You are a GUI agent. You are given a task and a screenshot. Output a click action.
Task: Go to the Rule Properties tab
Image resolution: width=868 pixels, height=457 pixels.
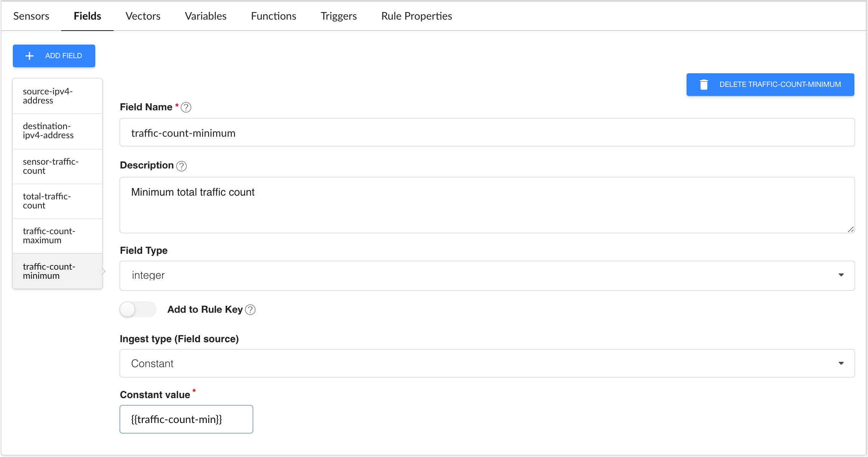(416, 16)
